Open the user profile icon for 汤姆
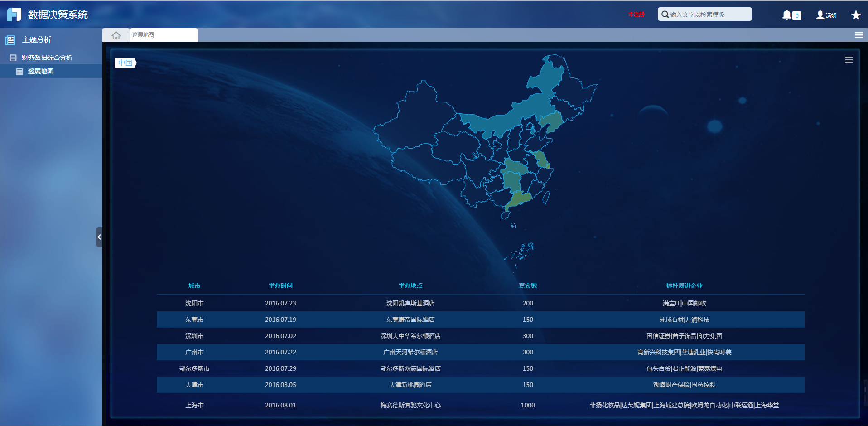 pyautogui.click(x=820, y=15)
